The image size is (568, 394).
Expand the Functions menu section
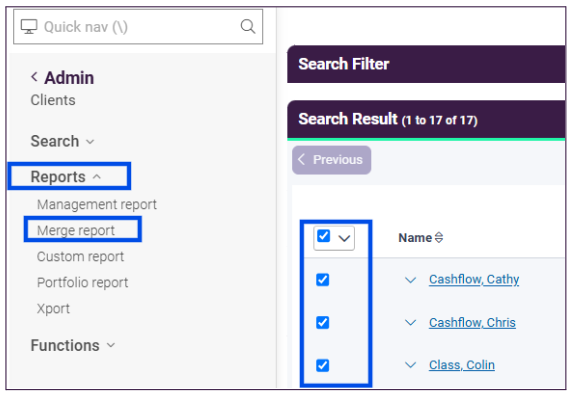73,345
